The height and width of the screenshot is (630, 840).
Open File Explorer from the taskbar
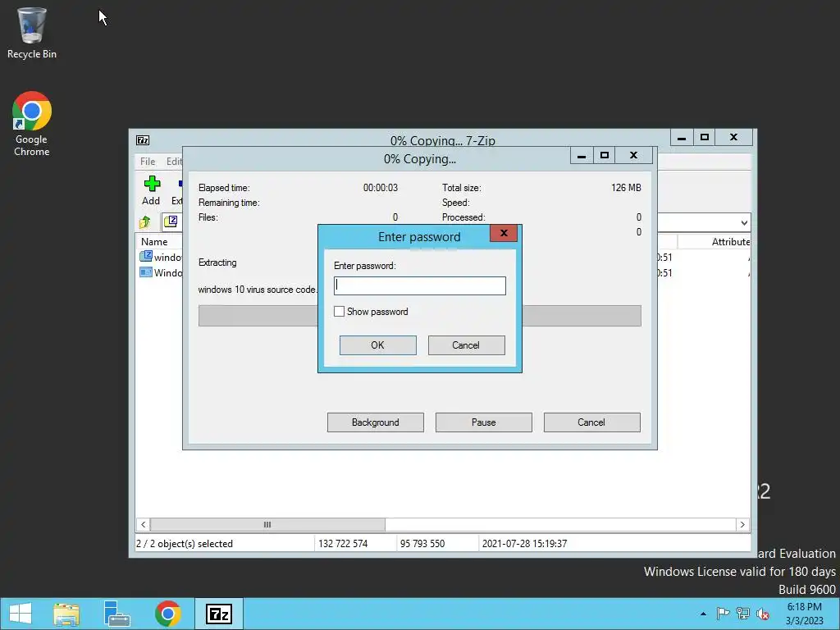[66, 614]
